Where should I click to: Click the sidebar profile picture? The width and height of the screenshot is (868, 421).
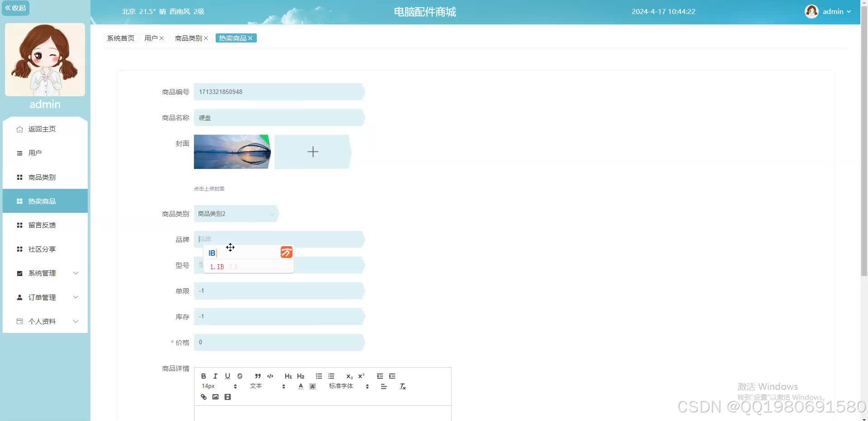point(45,60)
